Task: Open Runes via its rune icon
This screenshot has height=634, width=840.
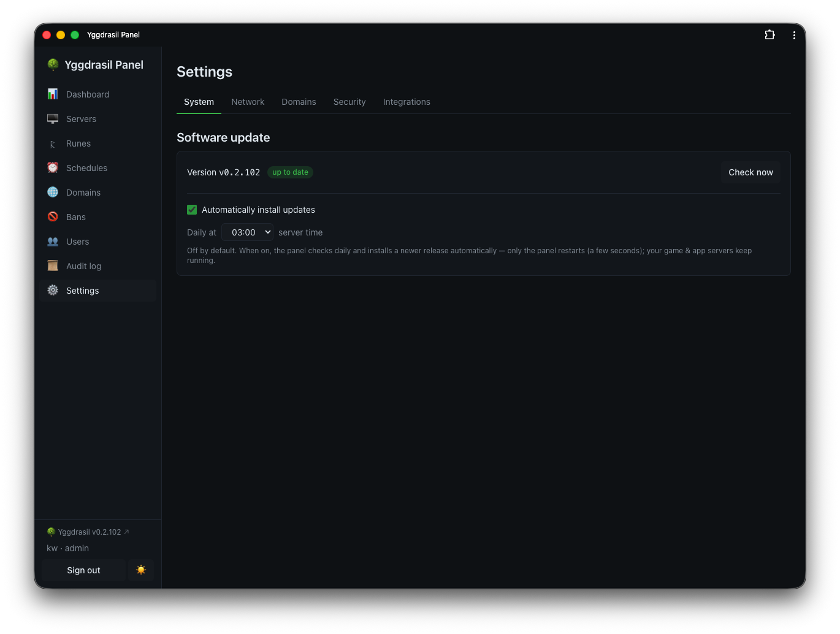Action: point(53,143)
